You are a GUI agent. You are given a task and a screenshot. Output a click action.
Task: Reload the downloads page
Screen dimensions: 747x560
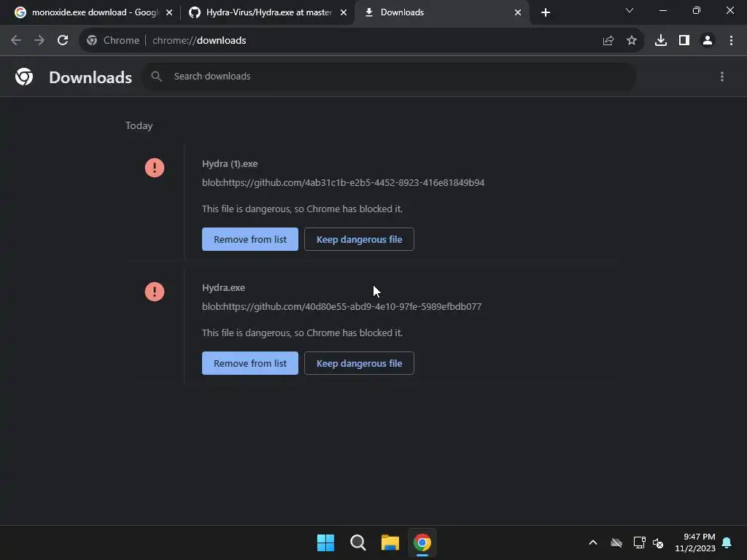[63, 41]
